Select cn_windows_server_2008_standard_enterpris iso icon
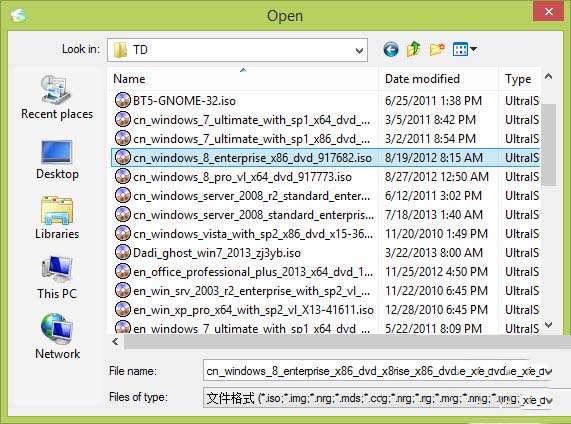Screen dimensions: 571x424 122,214
